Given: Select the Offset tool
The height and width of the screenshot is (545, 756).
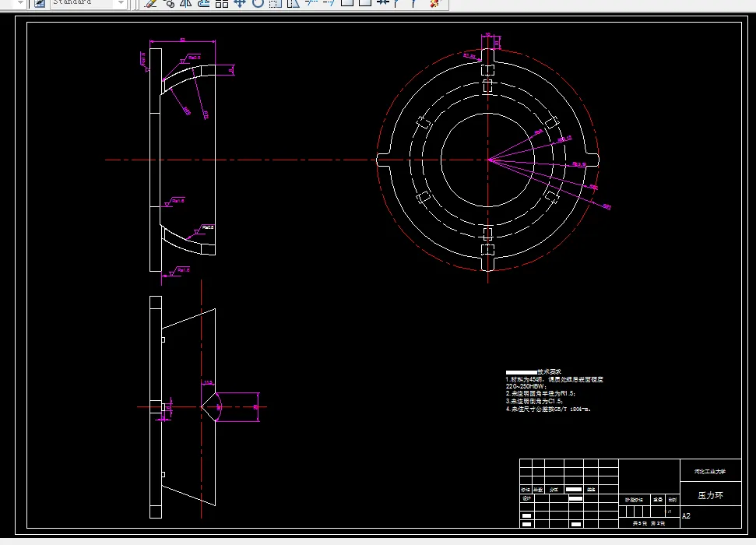Looking at the screenshot, I should 204,3.
